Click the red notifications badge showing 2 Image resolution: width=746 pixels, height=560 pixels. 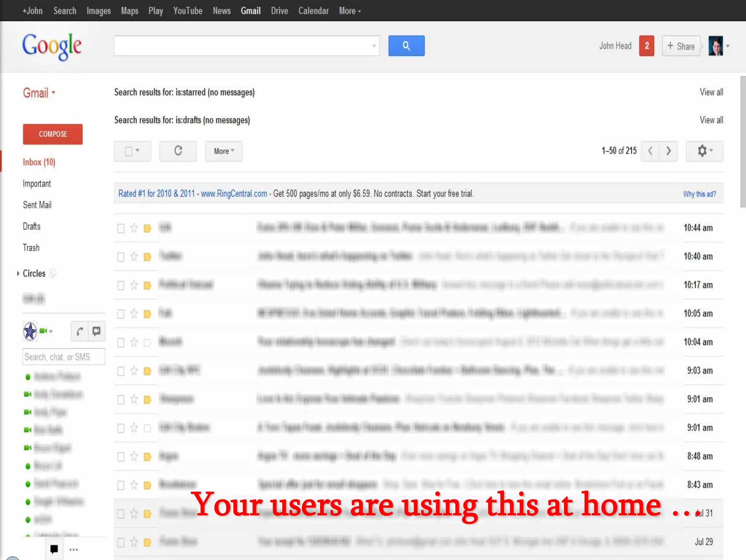pyautogui.click(x=647, y=46)
